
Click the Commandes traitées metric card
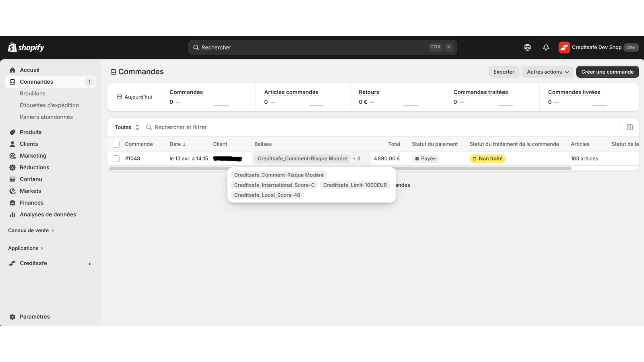[x=492, y=97]
